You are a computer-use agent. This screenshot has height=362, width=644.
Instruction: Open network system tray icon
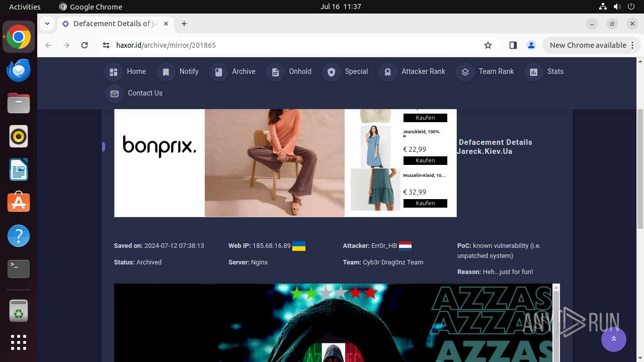603,7
